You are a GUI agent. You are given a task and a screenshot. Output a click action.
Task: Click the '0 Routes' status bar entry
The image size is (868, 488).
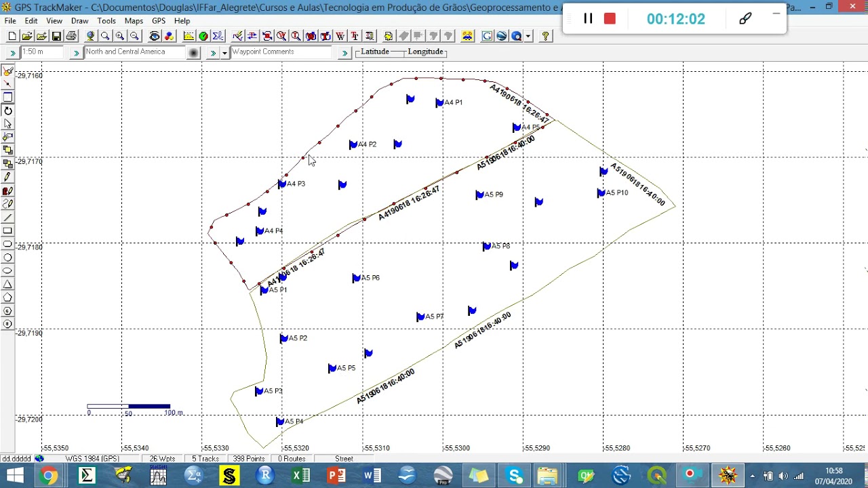[292, 459]
